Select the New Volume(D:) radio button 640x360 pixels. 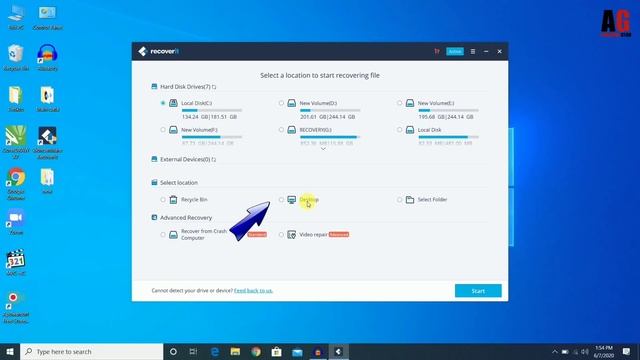click(281, 103)
